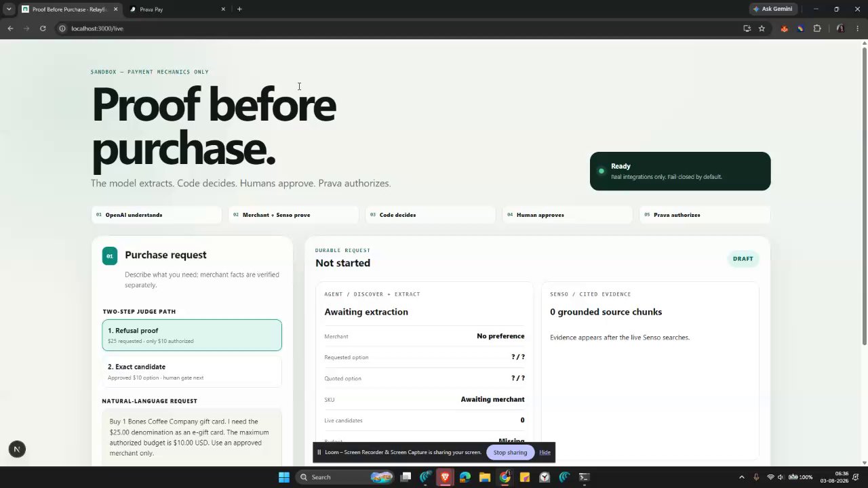
Task: Bookmark this page with the star icon
Action: tap(762, 28)
